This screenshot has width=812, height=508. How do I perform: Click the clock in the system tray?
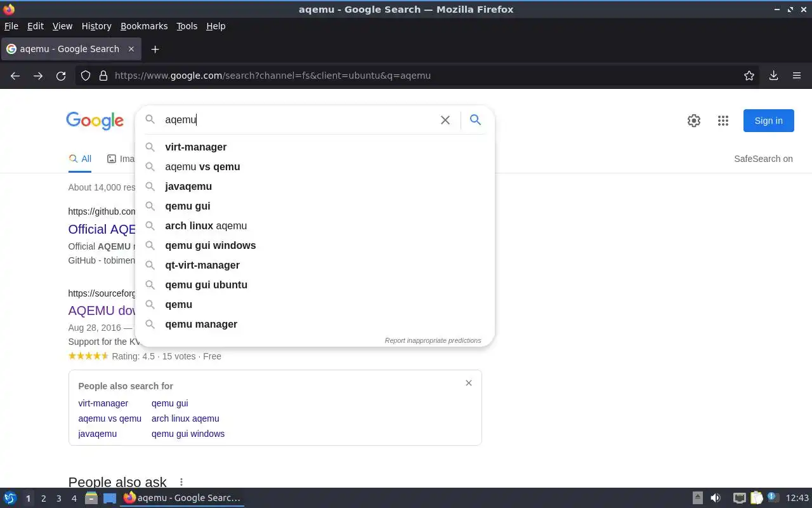click(x=797, y=498)
